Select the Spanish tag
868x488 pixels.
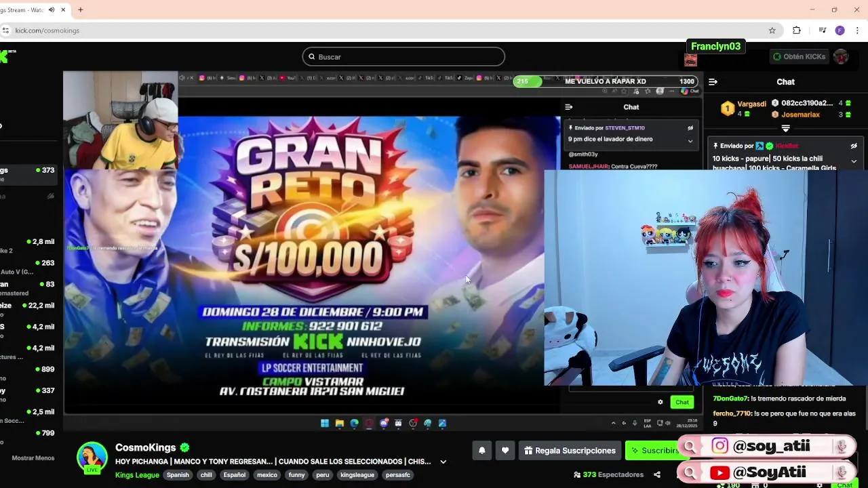(x=178, y=475)
